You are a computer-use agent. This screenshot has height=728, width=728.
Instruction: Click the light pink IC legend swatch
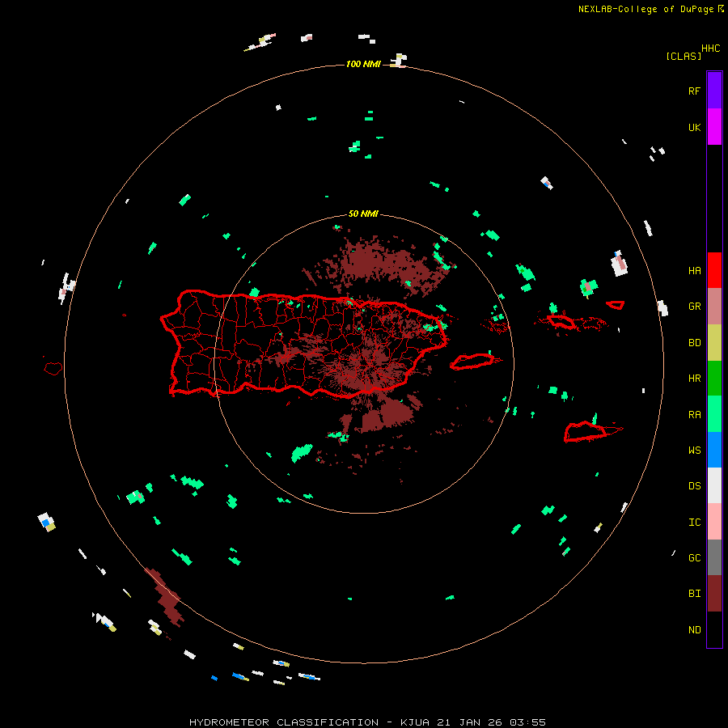pos(714,522)
